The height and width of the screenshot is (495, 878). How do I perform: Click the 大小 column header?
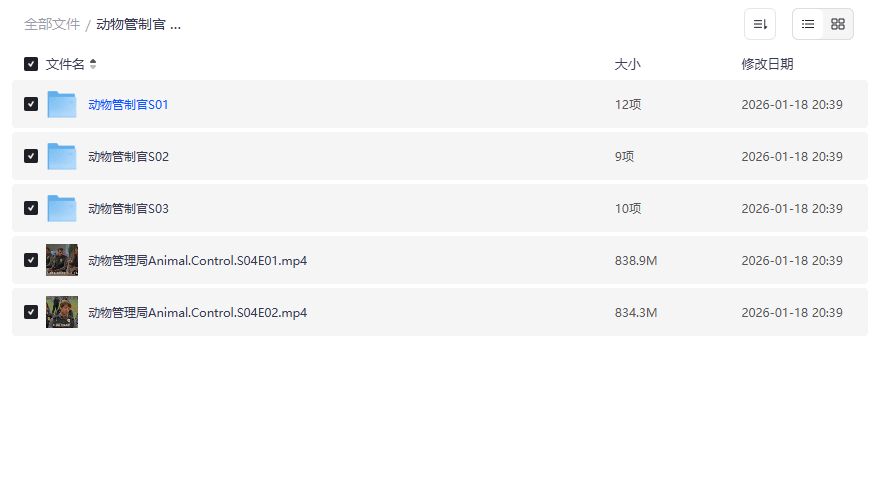(627, 64)
